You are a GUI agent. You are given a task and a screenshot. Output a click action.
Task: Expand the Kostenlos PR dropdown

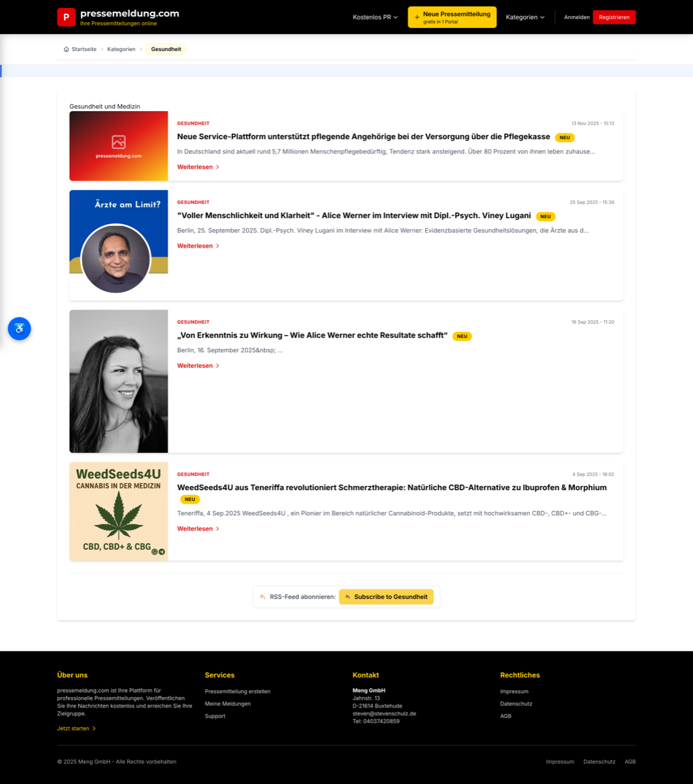tap(375, 18)
